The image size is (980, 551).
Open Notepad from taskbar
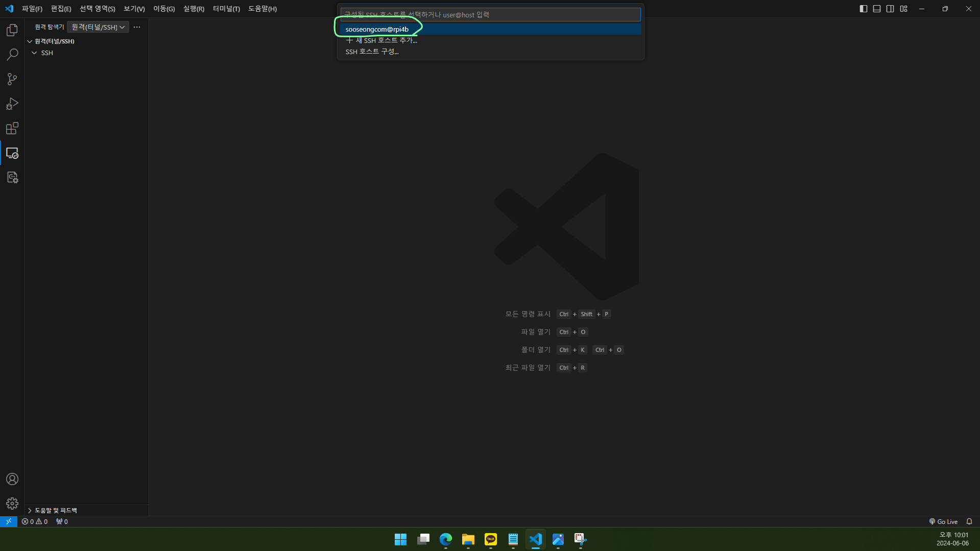pos(513,539)
